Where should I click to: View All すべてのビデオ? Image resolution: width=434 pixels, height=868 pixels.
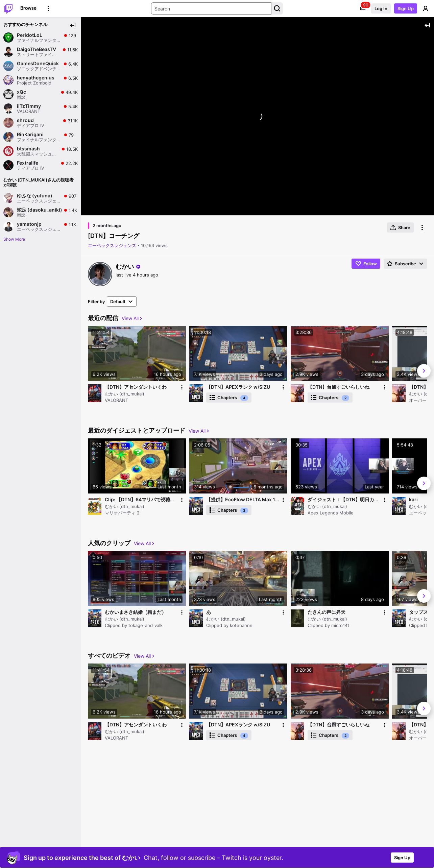144,656
